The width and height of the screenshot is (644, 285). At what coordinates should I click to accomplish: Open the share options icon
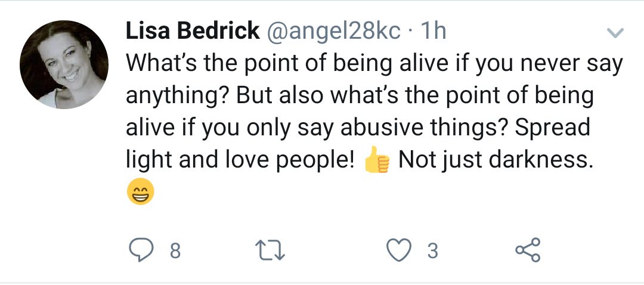[x=528, y=250]
